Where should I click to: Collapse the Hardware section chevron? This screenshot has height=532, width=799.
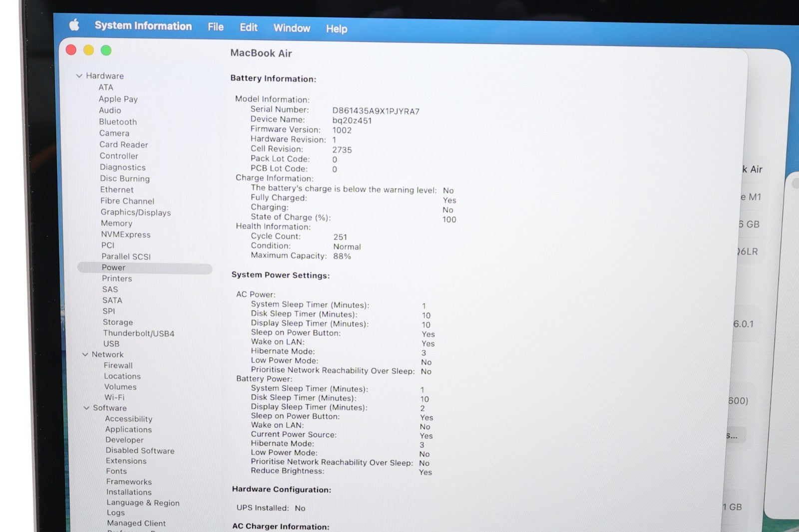(79, 76)
